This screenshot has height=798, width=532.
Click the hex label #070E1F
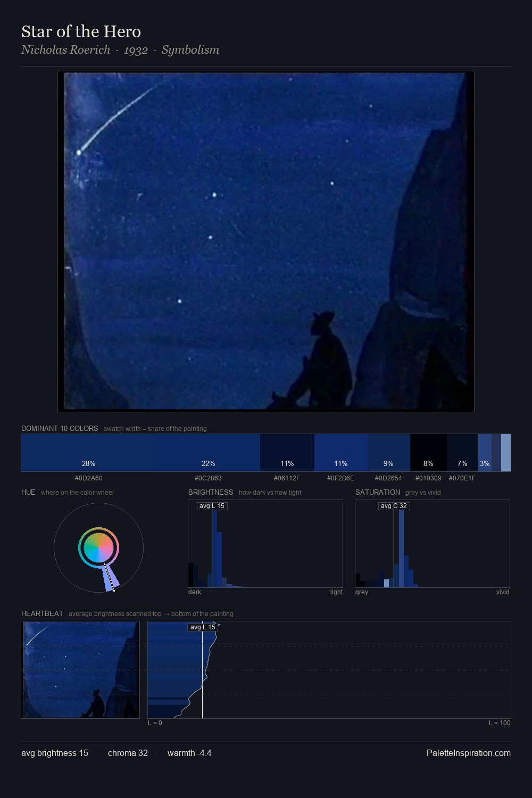pos(462,478)
